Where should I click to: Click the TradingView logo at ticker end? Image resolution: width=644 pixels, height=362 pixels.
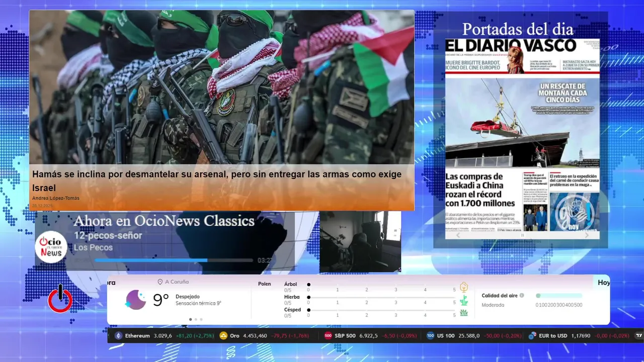click(639, 336)
